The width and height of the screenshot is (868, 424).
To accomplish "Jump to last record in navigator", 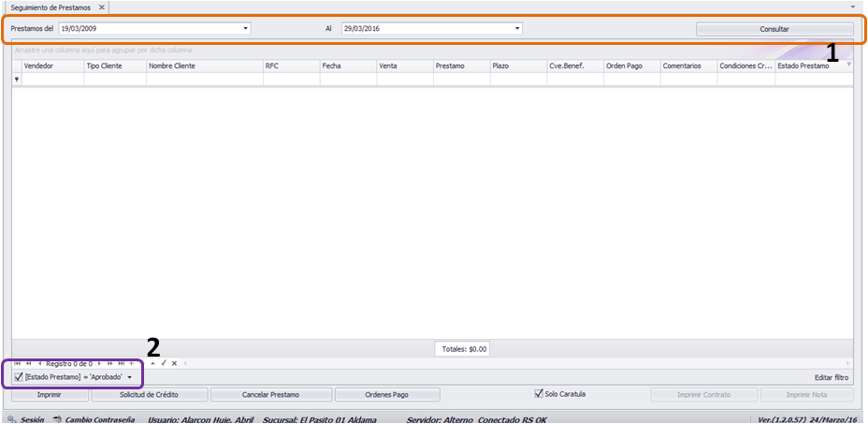I will click(x=121, y=363).
